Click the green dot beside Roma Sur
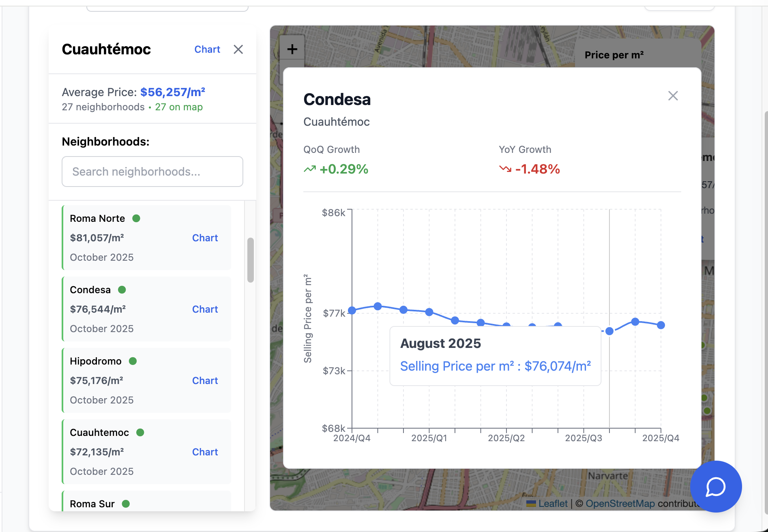Viewport: 768px width, 532px height. 126,504
